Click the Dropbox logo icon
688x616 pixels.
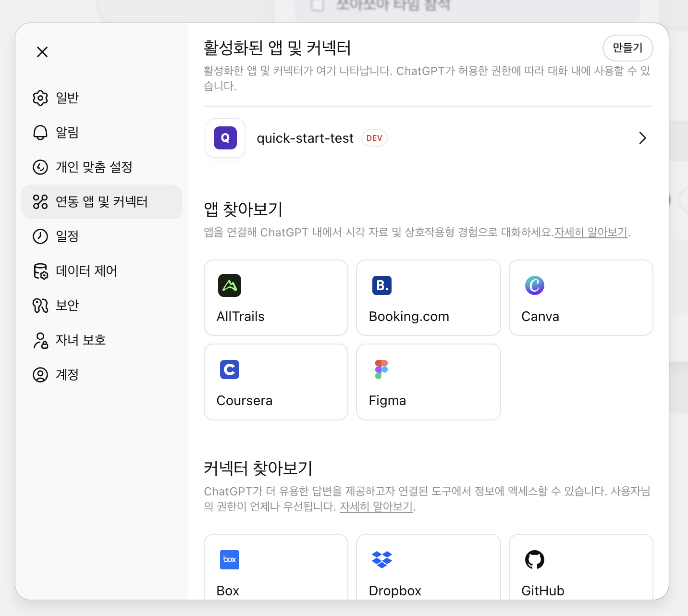(382, 560)
